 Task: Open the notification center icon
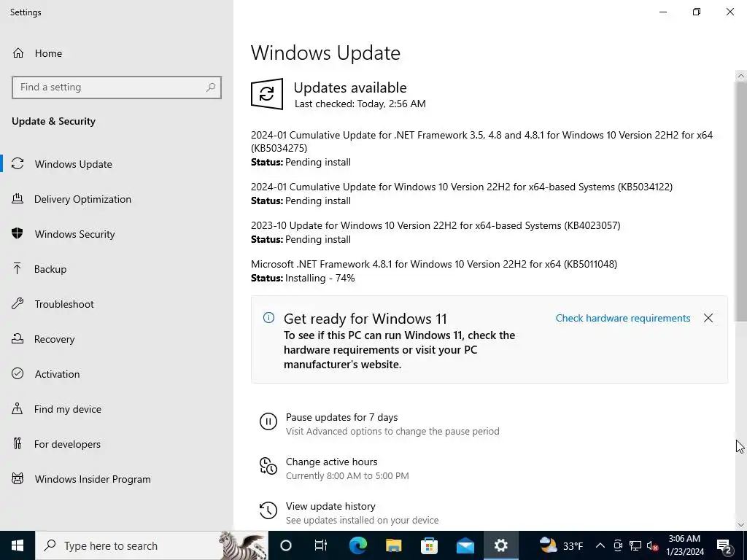tap(724, 545)
